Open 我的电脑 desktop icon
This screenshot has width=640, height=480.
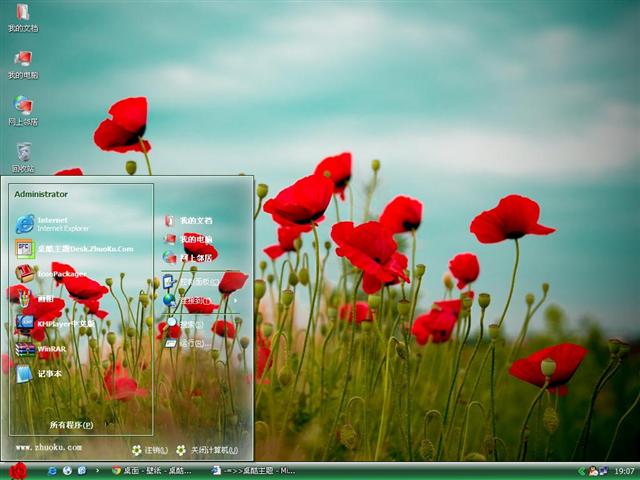22,63
